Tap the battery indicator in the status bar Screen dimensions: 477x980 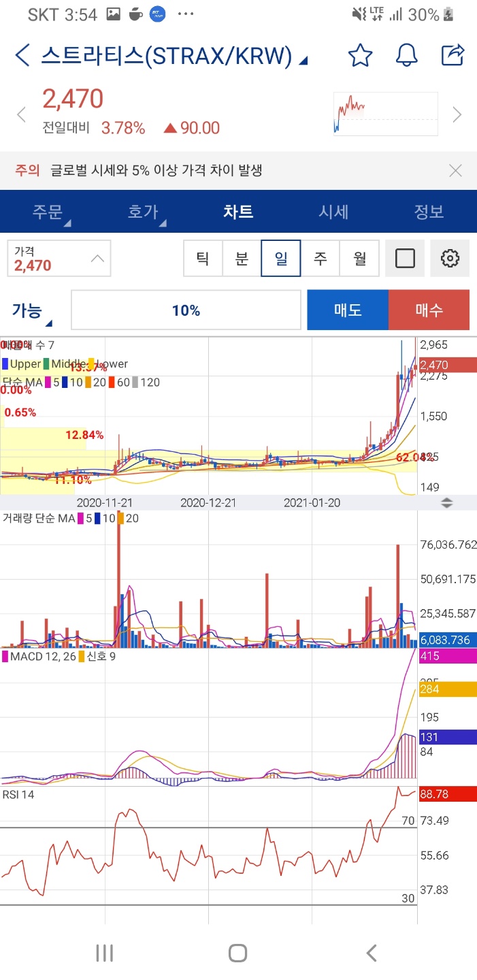coord(448,14)
